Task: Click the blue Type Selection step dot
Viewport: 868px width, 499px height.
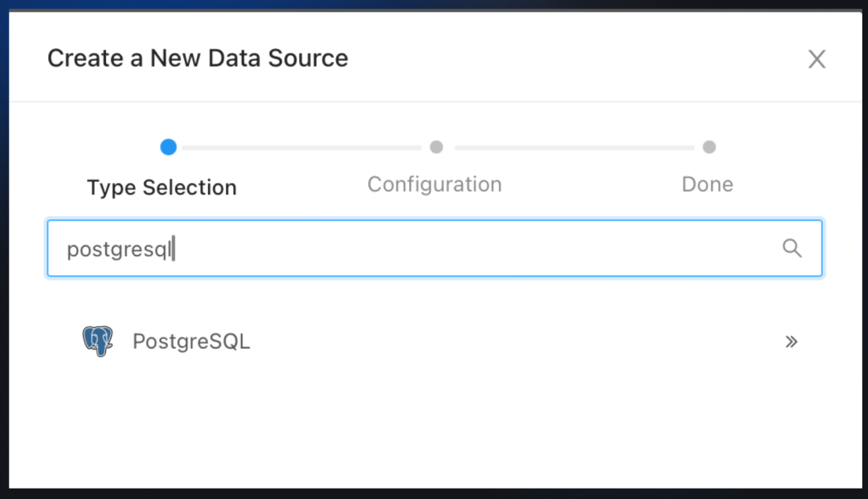Action: click(168, 147)
